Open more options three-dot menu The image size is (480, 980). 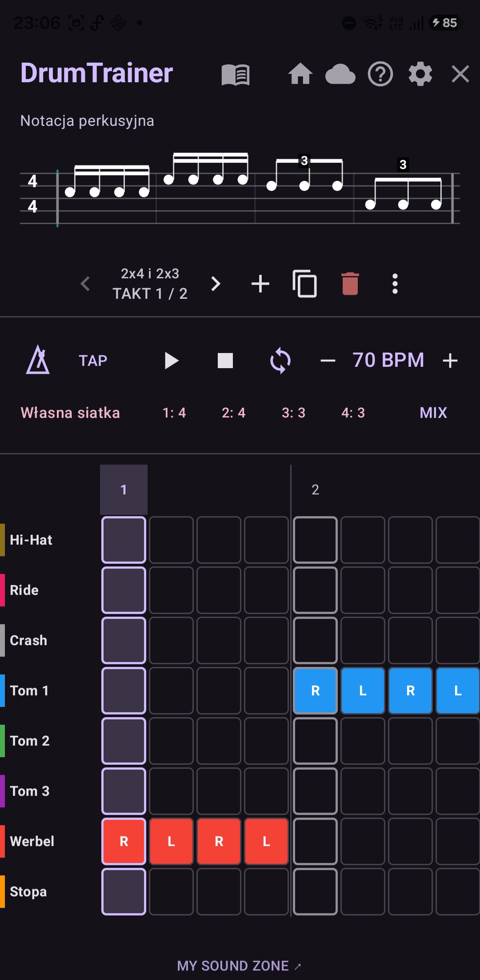point(395,284)
